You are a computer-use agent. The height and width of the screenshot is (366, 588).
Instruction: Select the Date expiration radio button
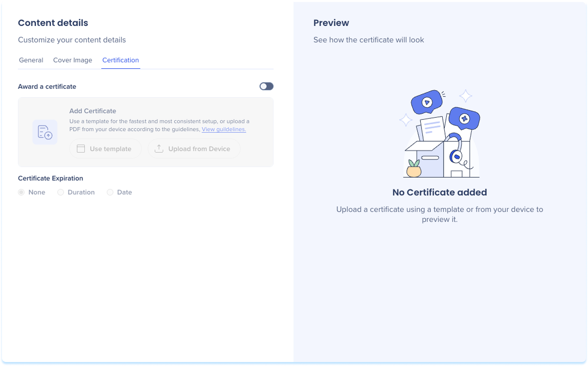pyautogui.click(x=110, y=192)
